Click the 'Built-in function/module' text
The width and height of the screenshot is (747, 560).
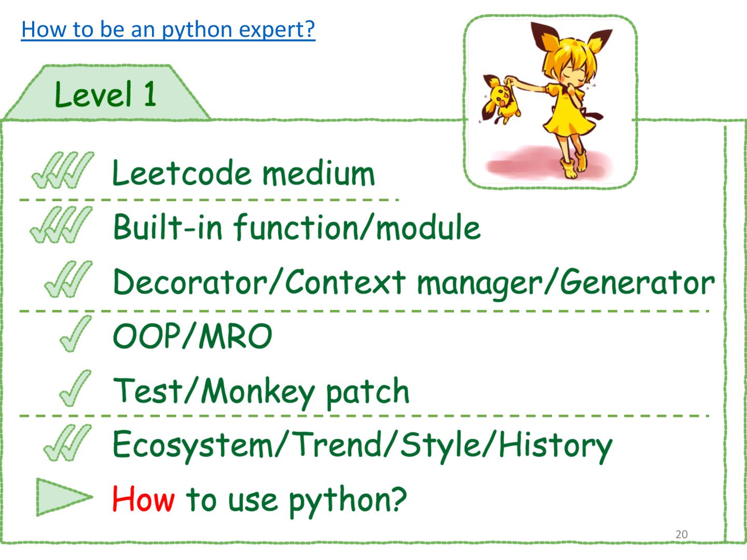click(297, 227)
